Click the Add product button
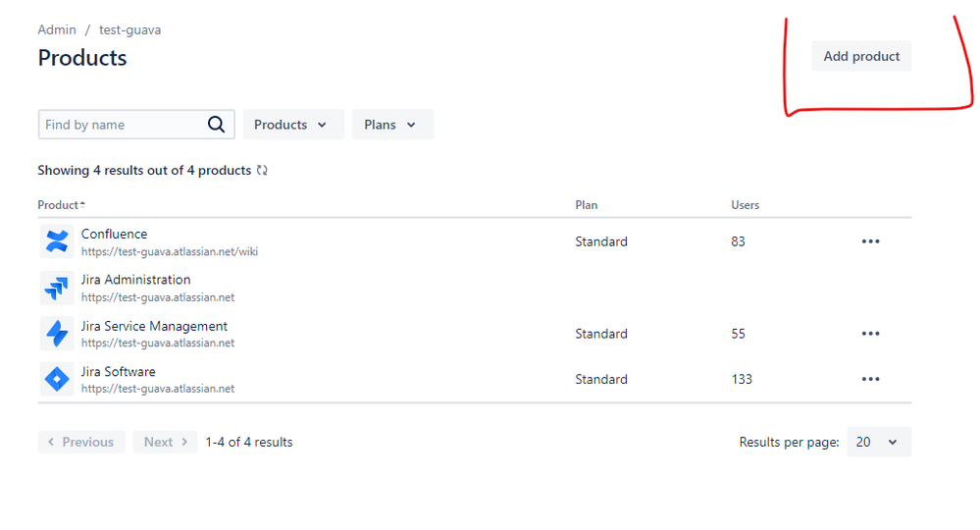The image size is (980, 530). 861,56
